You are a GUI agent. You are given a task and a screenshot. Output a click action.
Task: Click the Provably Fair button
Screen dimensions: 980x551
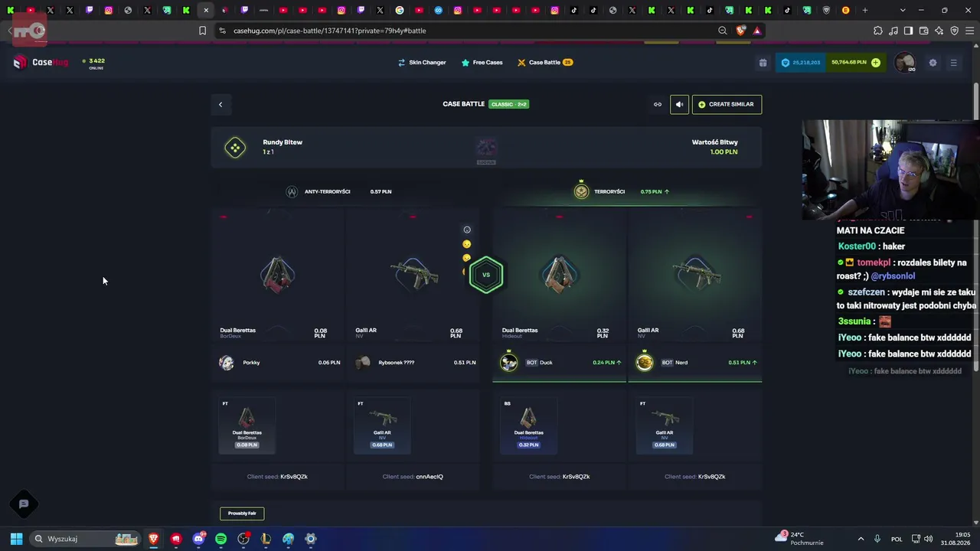242,514
